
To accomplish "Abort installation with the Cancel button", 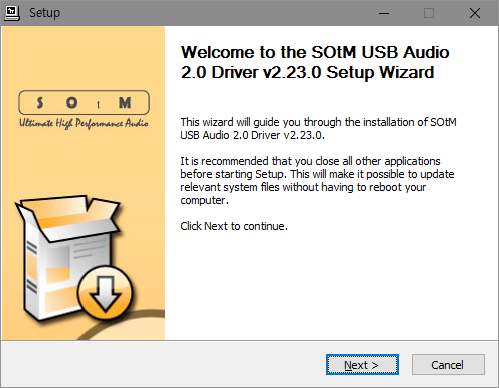I will [x=448, y=365].
